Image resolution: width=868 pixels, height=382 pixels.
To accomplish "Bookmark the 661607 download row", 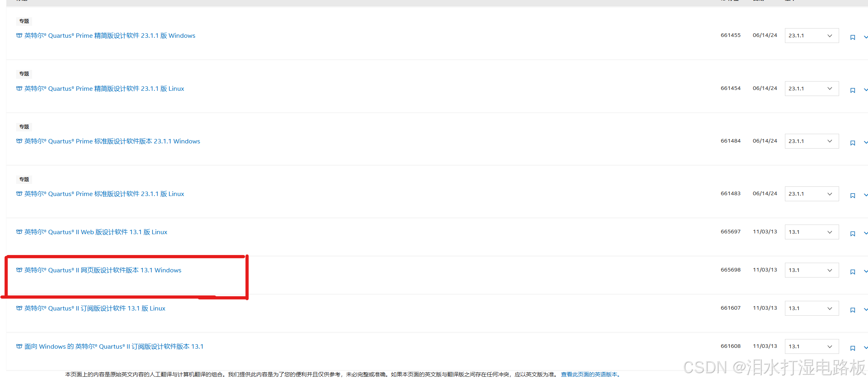I will [x=852, y=310].
